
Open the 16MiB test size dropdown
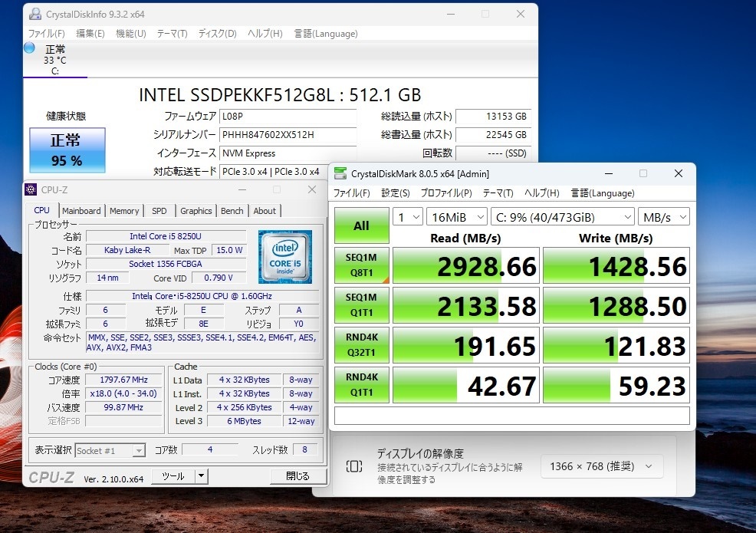coord(457,217)
